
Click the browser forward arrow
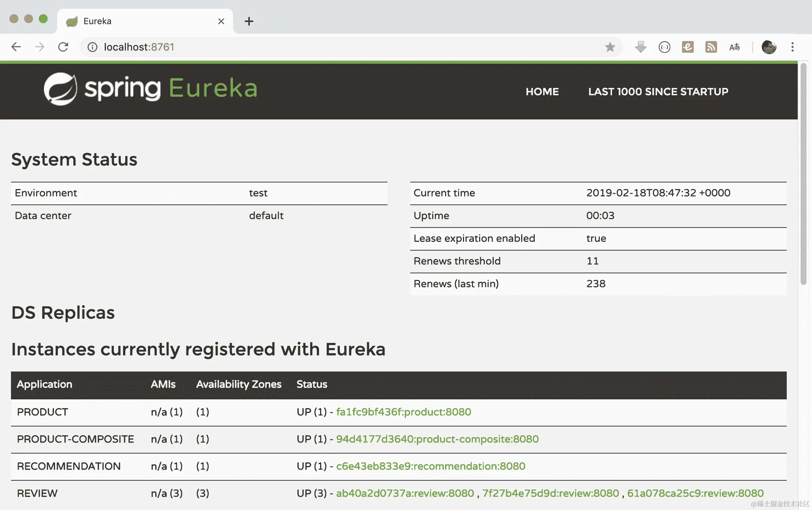[x=40, y=47]
